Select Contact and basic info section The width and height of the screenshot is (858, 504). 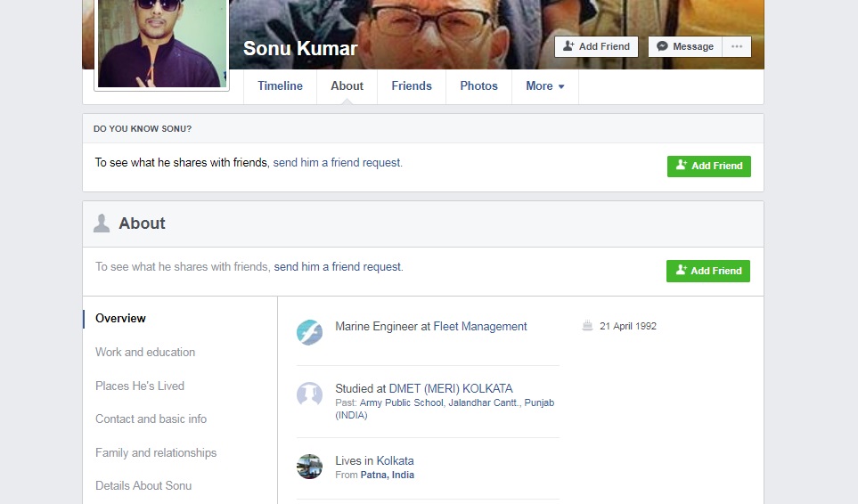[x=151, y=419]
